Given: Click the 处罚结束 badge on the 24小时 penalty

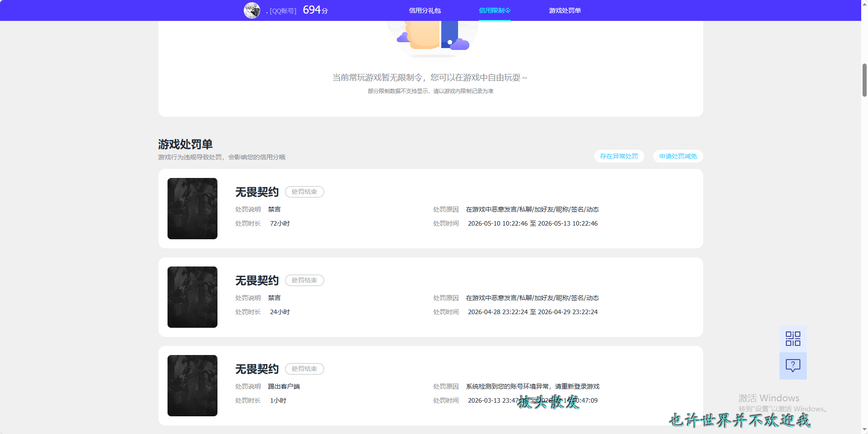Looking at the screenshot, I should pos(304,281).
